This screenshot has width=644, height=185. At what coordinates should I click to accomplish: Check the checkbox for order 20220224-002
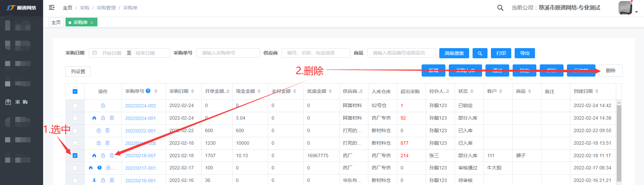[75, 106]
